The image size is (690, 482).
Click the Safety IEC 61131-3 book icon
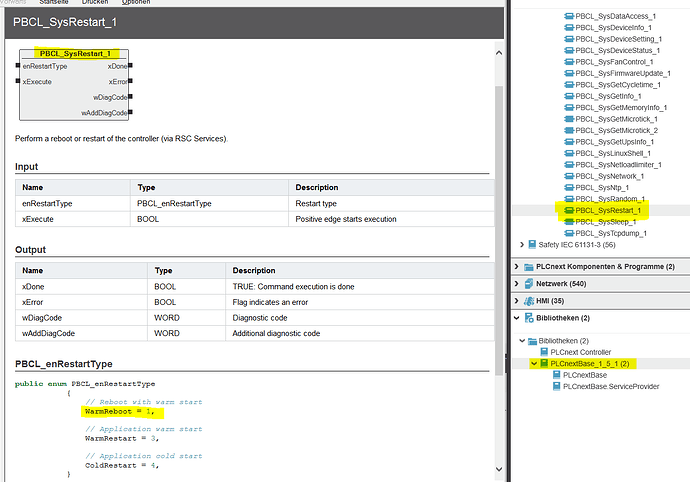click(532, 245)
